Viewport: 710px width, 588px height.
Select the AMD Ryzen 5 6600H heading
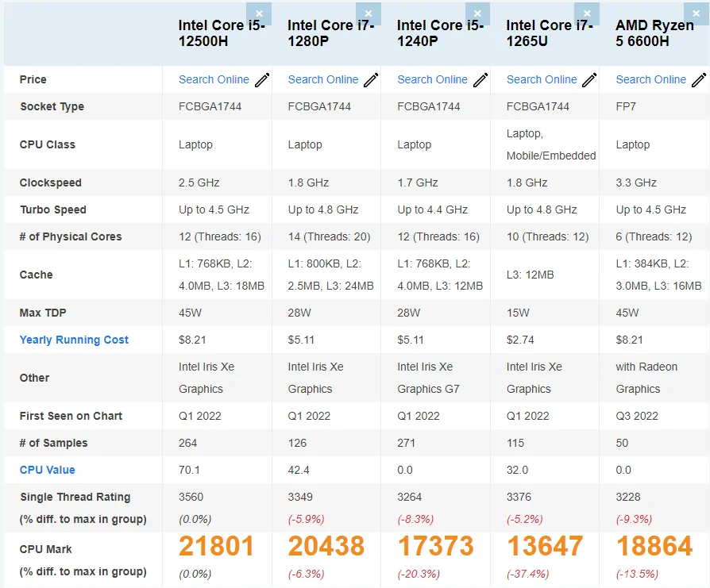(654, 33)
